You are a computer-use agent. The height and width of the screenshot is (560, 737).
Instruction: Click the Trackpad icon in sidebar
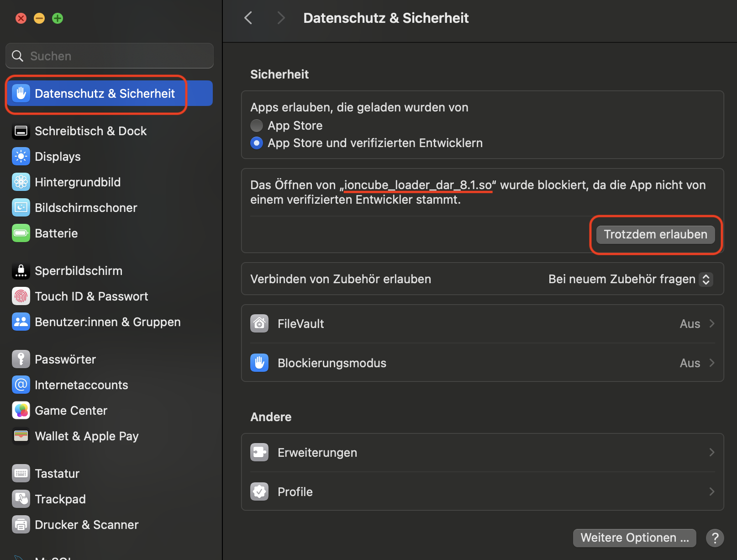point(21,499)
